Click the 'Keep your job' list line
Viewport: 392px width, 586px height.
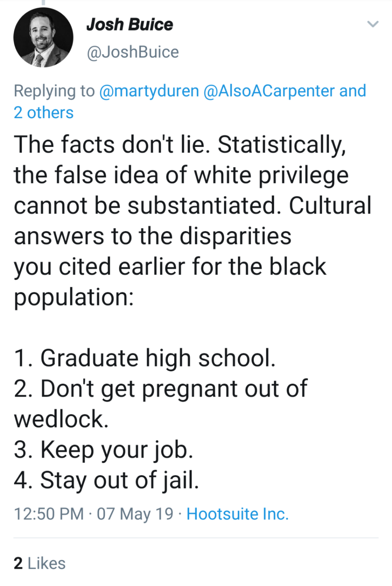click(x=104, y=450)
